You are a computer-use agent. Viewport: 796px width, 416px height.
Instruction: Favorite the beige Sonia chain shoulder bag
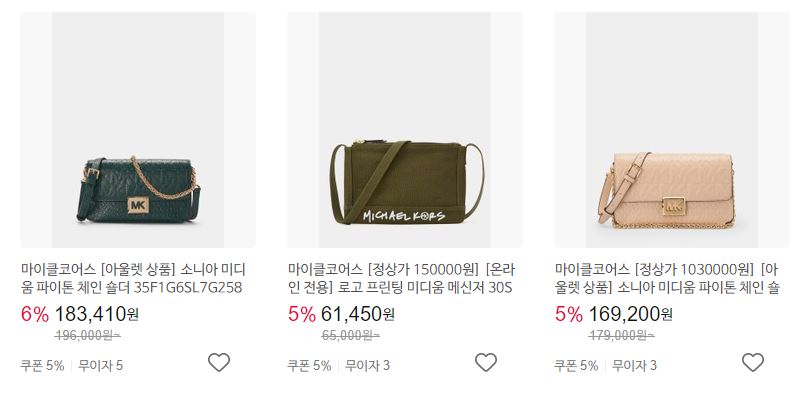point(753,363)
